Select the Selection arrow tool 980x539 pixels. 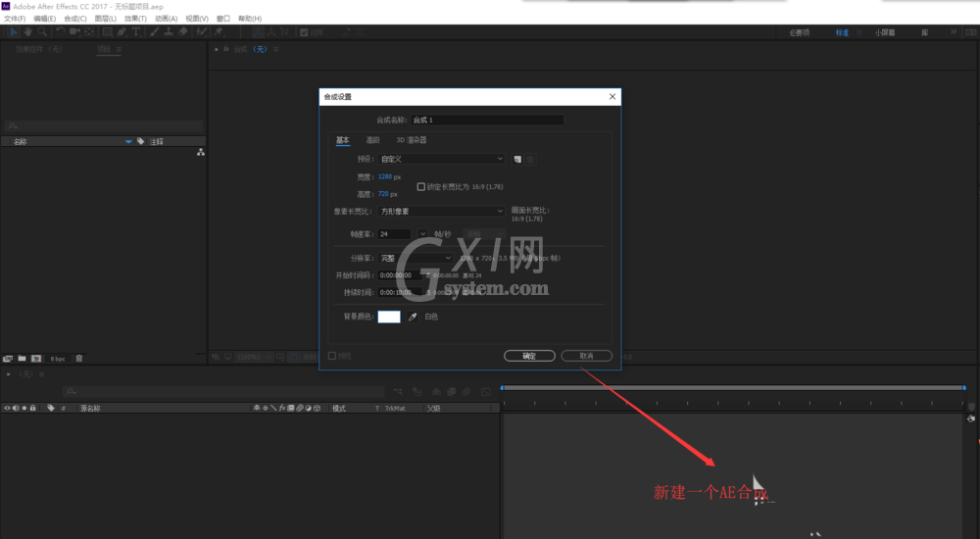point(14,32)
